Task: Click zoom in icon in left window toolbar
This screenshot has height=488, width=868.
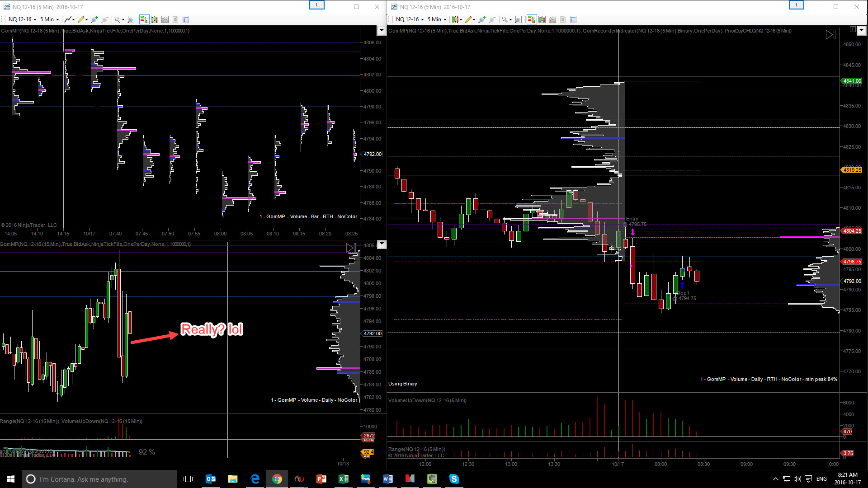Action: (x=94, y=19)
